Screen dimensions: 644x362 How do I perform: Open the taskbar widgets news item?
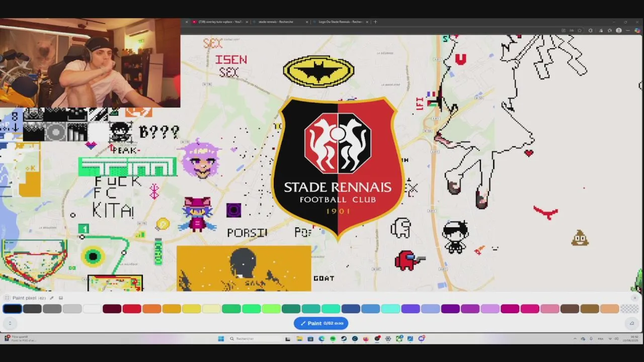[20, 339]
